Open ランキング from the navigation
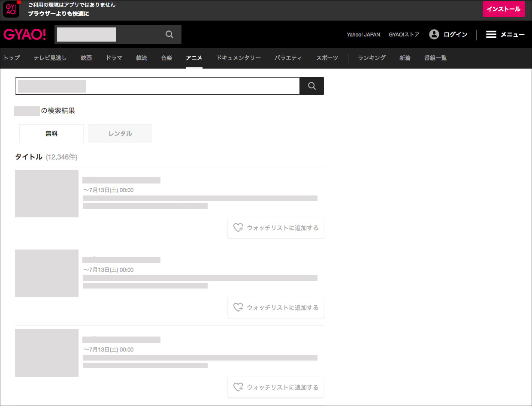This screenshot has width=532, height=406. (371, 57)
